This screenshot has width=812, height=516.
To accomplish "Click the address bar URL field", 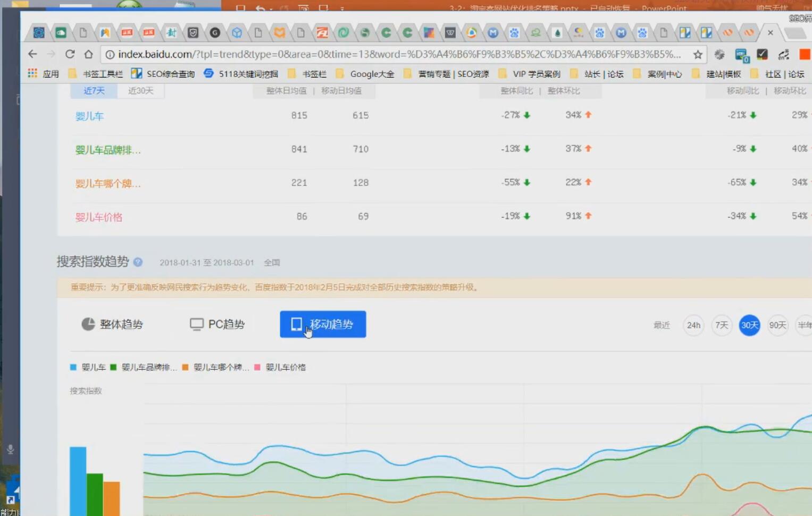I will pyautogui.click(x=399, y=54).
